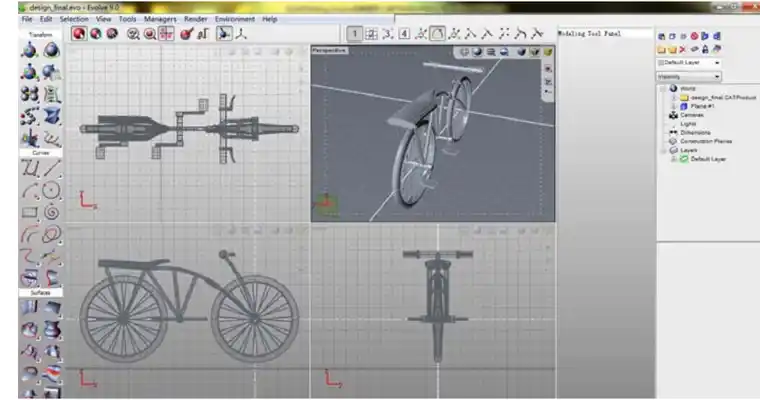Screen dimensions: 760x400
Task: Select the Helix spiral tool under Curves
Action: coord(51,212)
